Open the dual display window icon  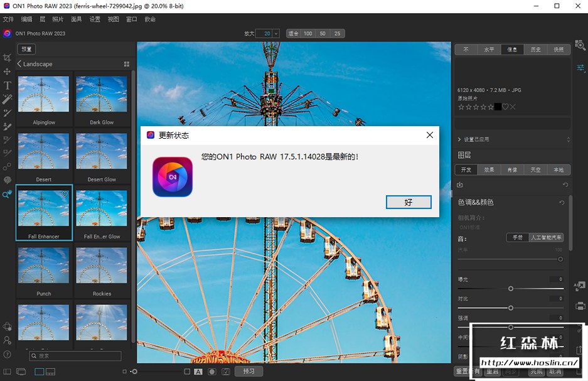point(21,372)
